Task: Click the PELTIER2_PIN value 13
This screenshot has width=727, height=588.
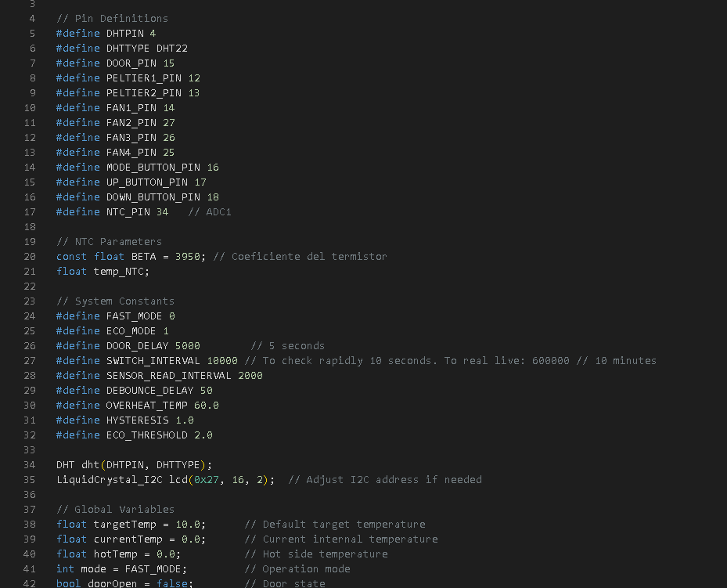Action: point(194,92)
